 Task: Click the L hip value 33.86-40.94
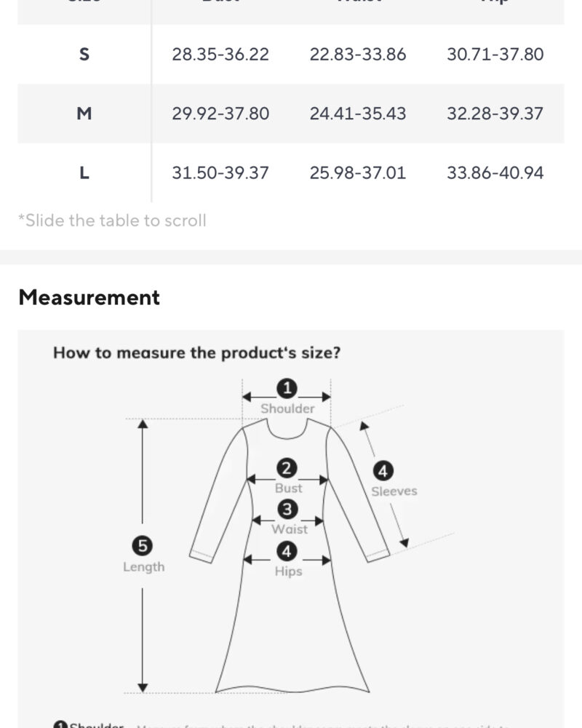495,173
